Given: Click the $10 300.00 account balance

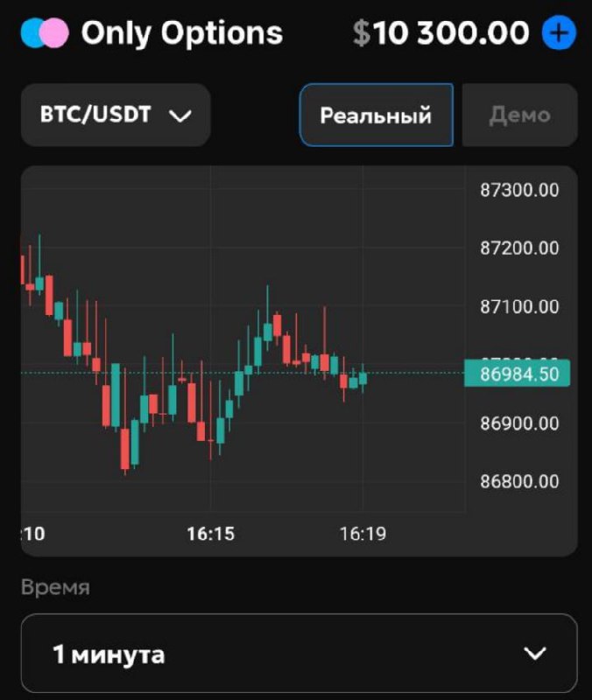Looking at the screenshot, I should point(440,34).
